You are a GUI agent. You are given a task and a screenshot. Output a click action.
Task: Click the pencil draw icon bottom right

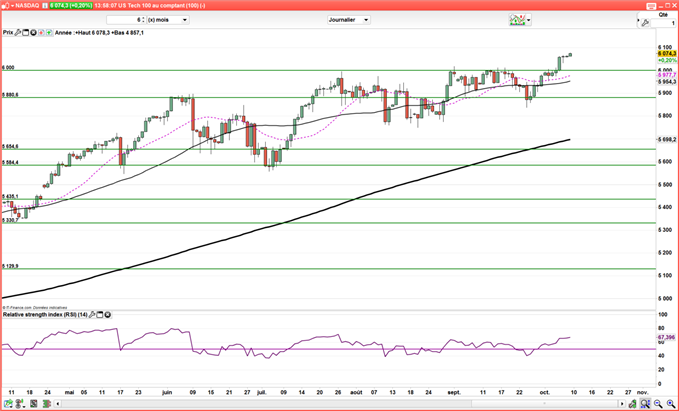pos(633,404)
